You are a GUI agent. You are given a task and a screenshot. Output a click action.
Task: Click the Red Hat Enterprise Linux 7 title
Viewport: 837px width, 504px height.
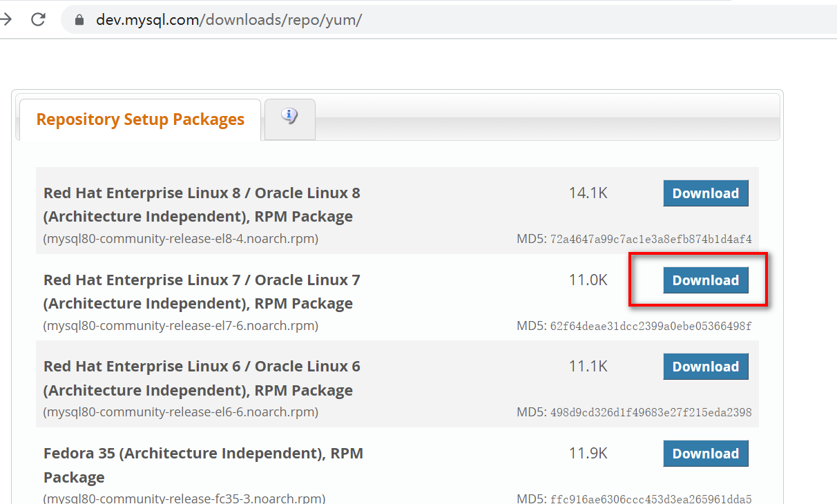tap(202, 291)
